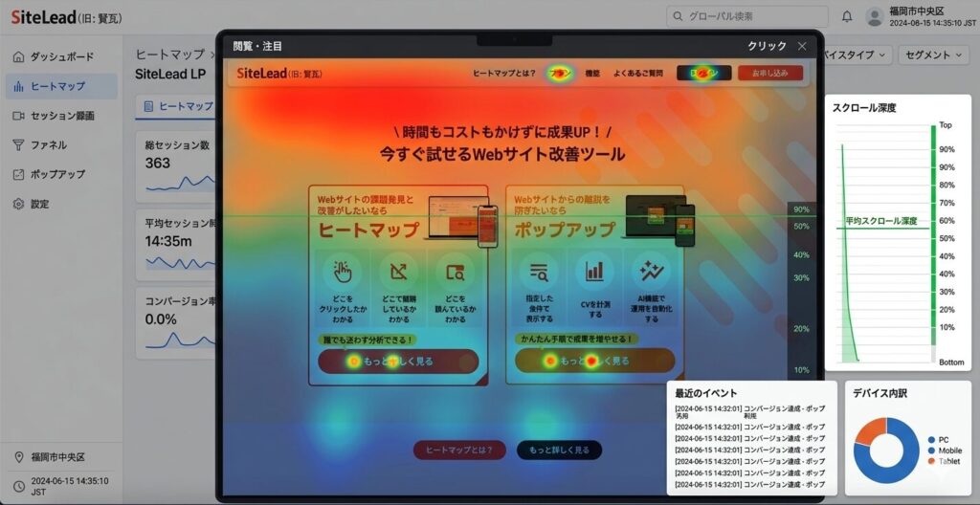This screenshot has height=505, width=980.
Task: Click the グローバル検索 search field
Action: 746,16
